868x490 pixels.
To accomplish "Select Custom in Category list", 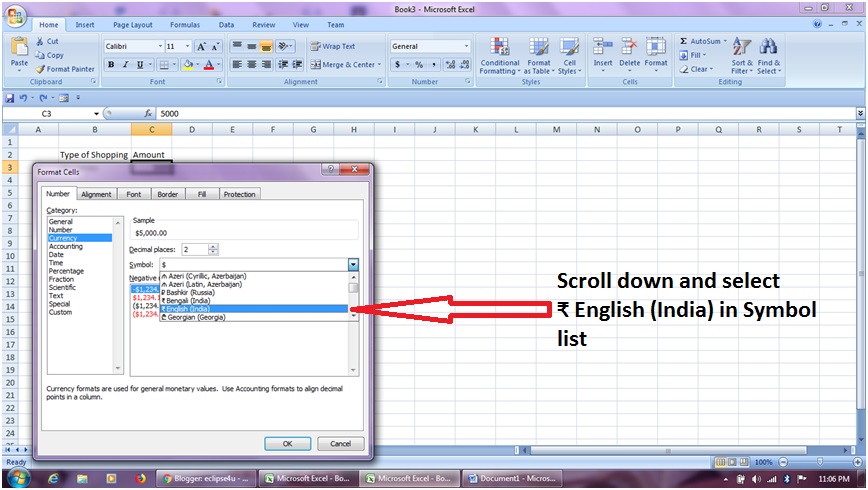I will [x=60, y=312].
